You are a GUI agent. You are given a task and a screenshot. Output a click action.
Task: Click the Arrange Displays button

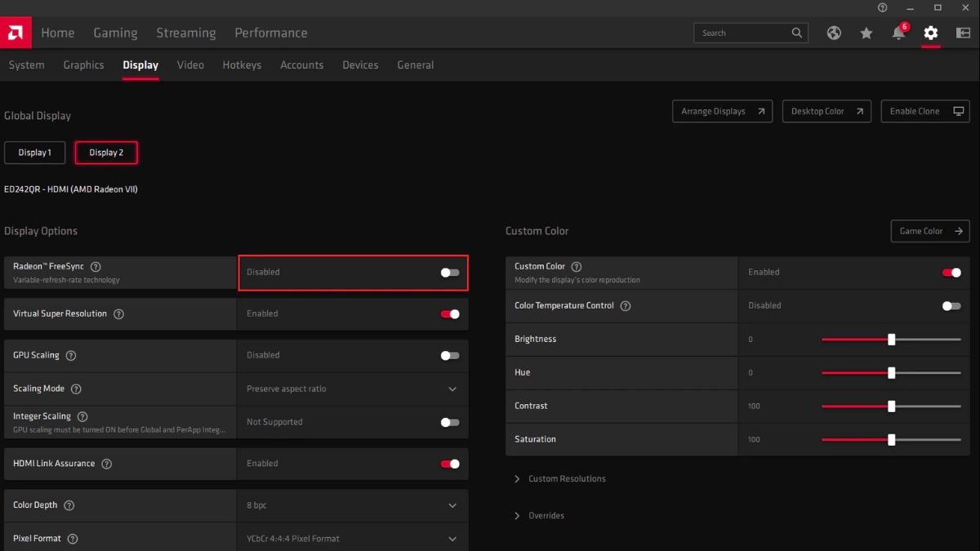click(723, 112)
